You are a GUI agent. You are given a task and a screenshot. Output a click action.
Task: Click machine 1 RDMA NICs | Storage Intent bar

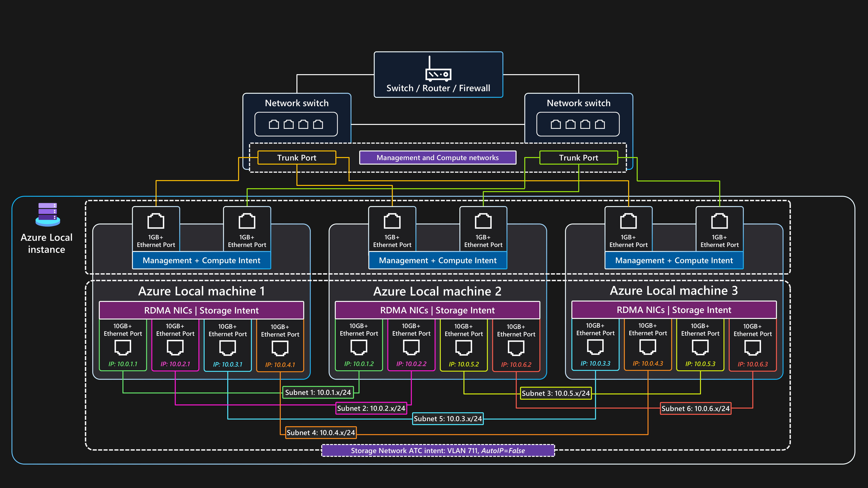pos(201,310)
